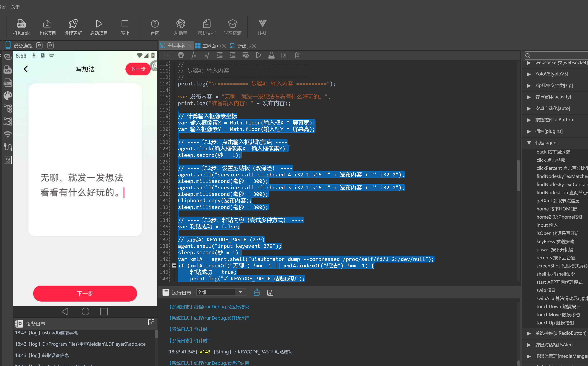Click the comment /* icon in editor toolbar
588x366 pixels.
coord(194,55)
